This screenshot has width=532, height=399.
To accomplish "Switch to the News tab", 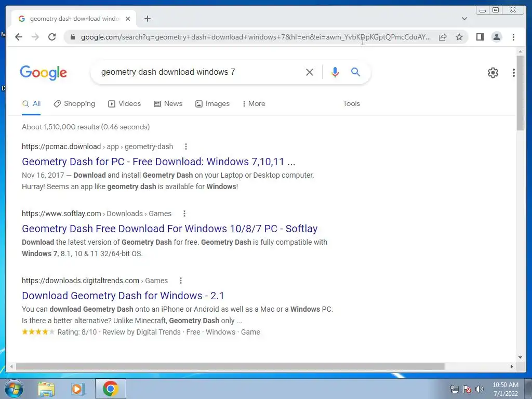I will [x=168, y=104].
